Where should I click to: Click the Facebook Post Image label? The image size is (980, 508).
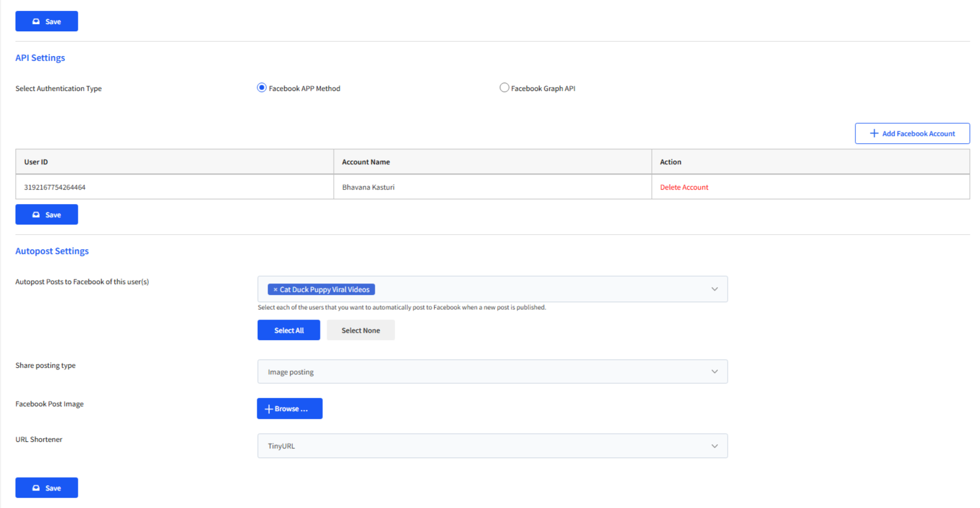point(49,404)
